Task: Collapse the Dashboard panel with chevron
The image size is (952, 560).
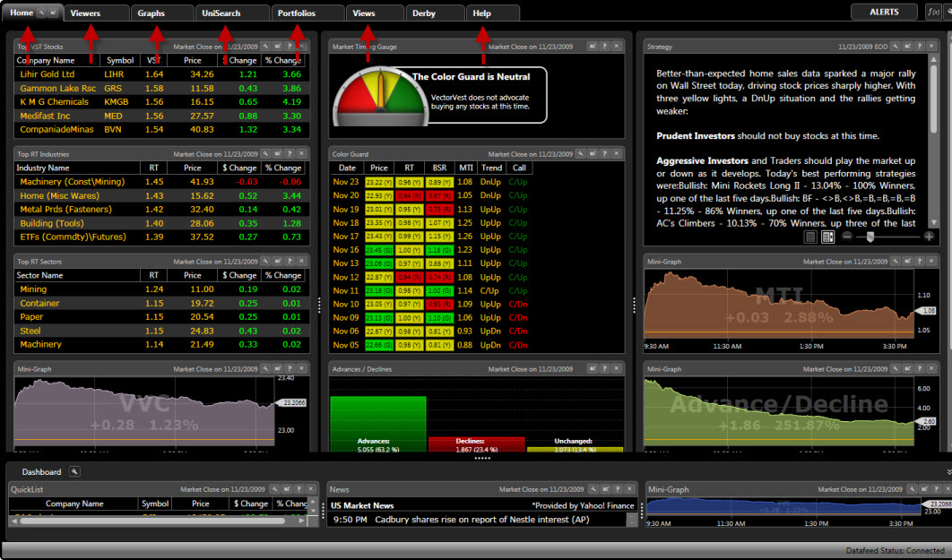Action: point(948,471)
